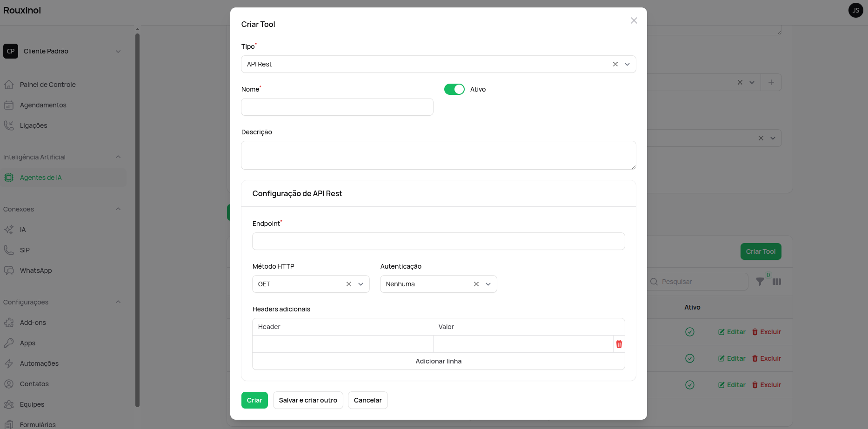Open the Cliente Padrão account switcher
Screen dimensions: 868x429
(x=63, y=51)
